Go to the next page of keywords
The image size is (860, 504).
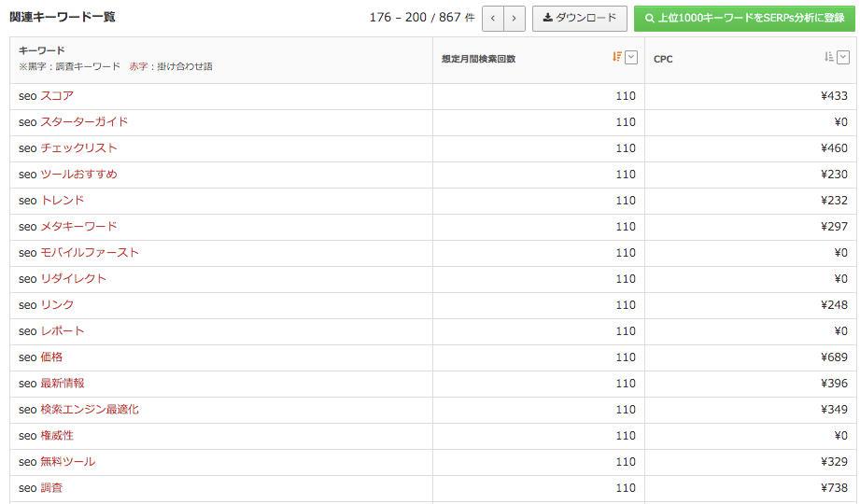515,19
